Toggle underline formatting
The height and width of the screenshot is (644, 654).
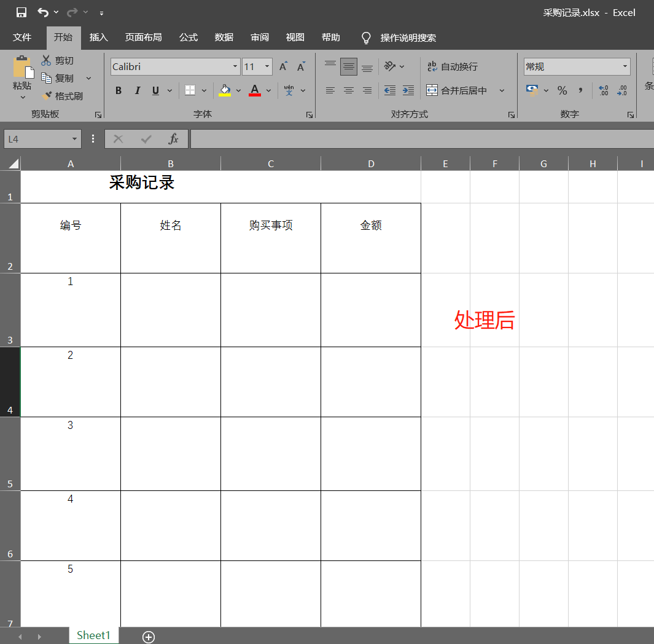click(154, 90)
